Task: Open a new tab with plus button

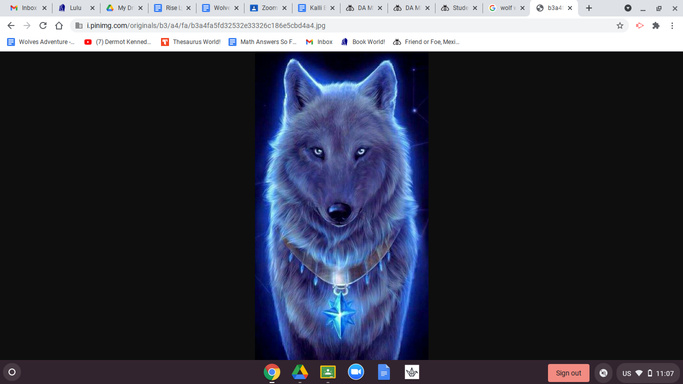Action: [589, 8]
